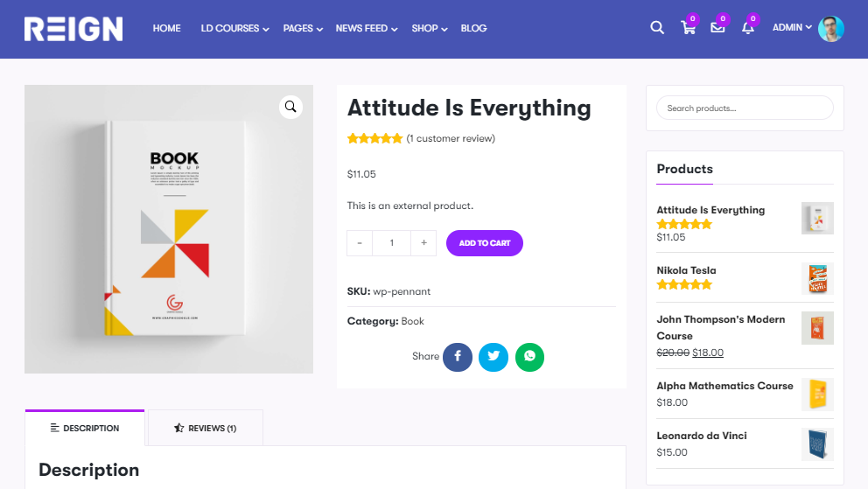Increase quantity with plus button

(x=423, y=243)
